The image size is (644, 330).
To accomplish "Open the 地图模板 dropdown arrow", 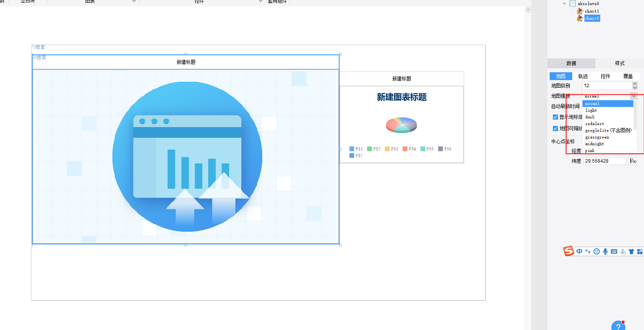I will 634,96.
